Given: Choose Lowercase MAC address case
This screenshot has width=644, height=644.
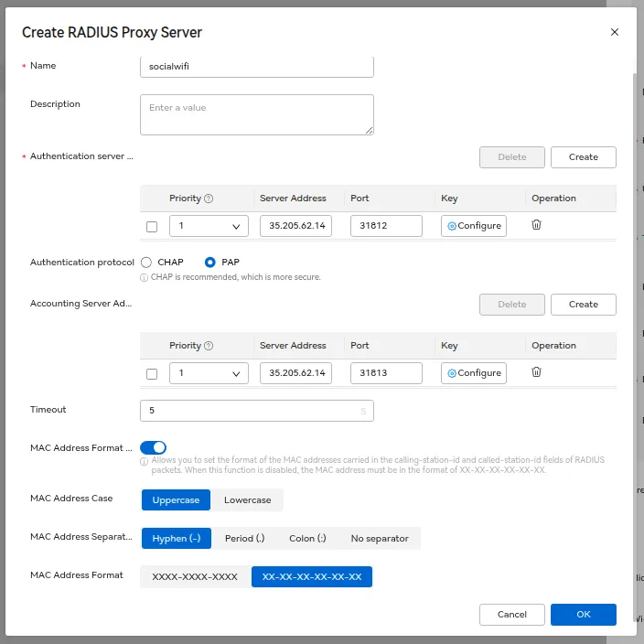Looking at the screenshot, I should point(248,500).
